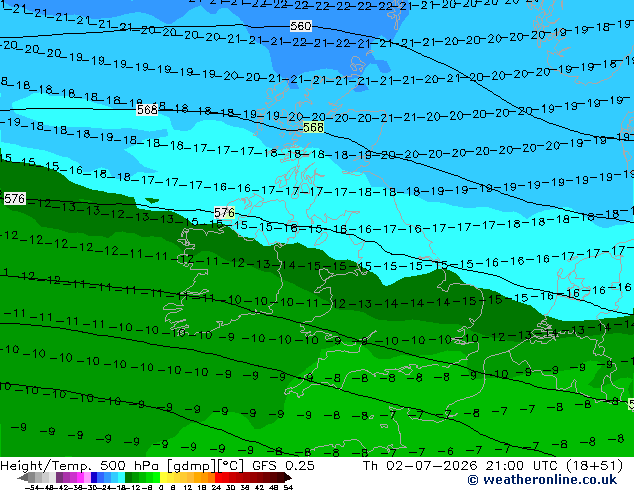Click the yellow-highlighted 568 contour label
Image resolution: width=634 pixels, height=490 pixels.
pos(313,127)
